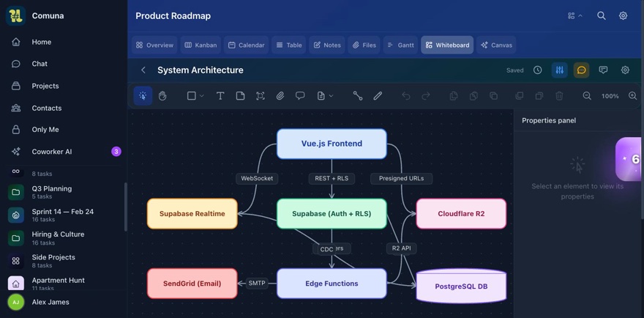The height and width of the screenshot is (318, 644).
Task: Select the frame tool
Action: 261,96
